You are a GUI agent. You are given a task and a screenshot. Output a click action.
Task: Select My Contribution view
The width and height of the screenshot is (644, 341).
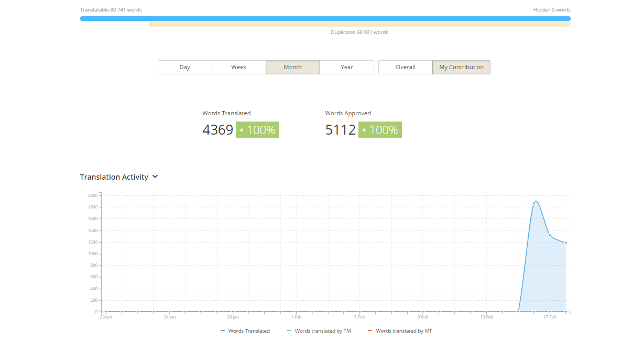click(462, 67)
